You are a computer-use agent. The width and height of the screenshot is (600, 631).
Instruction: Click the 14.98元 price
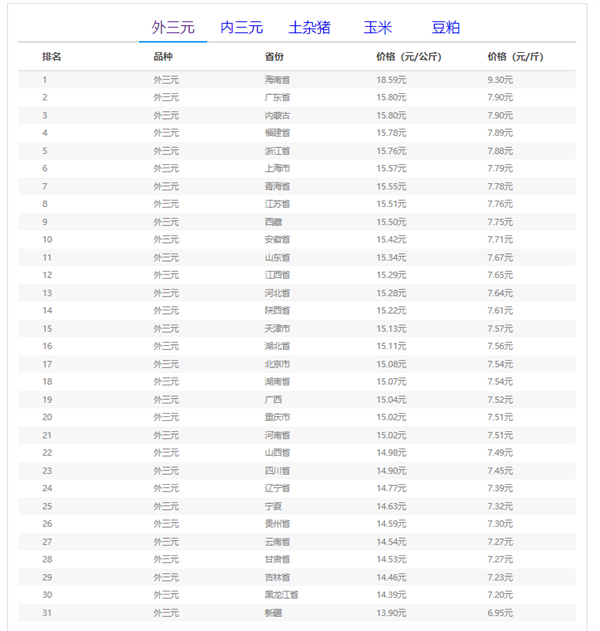[391, 453]
